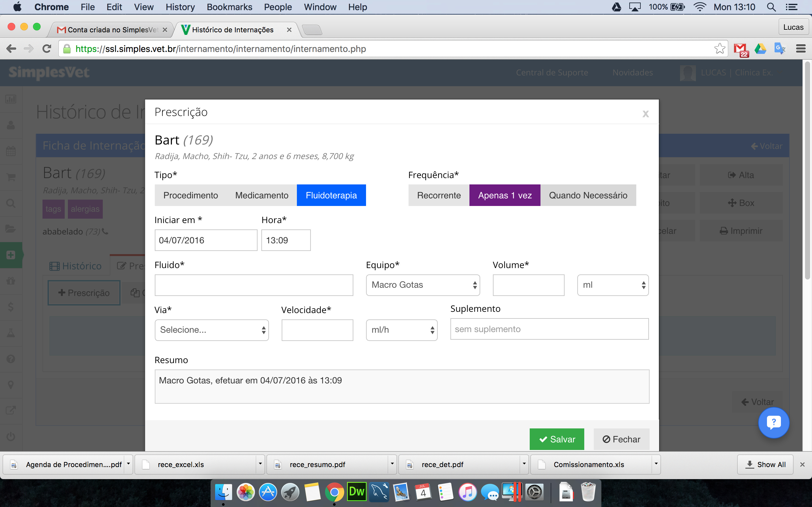812x507 pixels.
Task: Click the Google Translate extension icon
Action: (x=780, y=49)
